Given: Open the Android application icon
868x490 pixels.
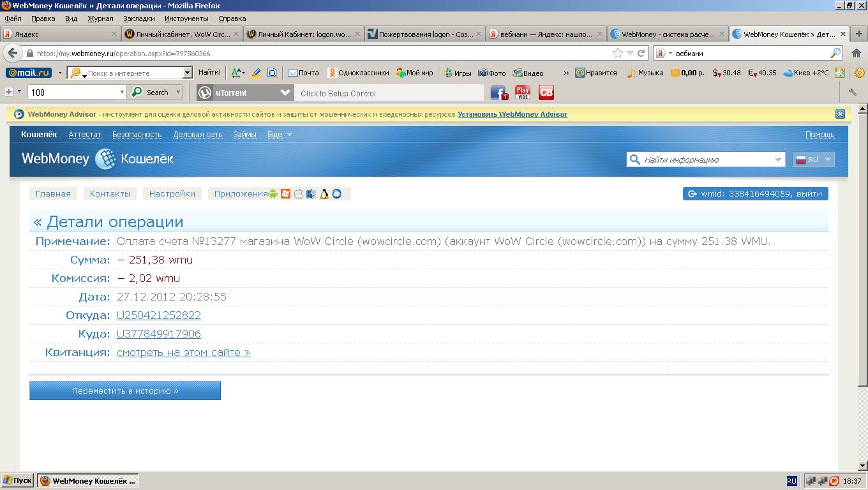Looking at the screenshot, I should pos(273,194).
